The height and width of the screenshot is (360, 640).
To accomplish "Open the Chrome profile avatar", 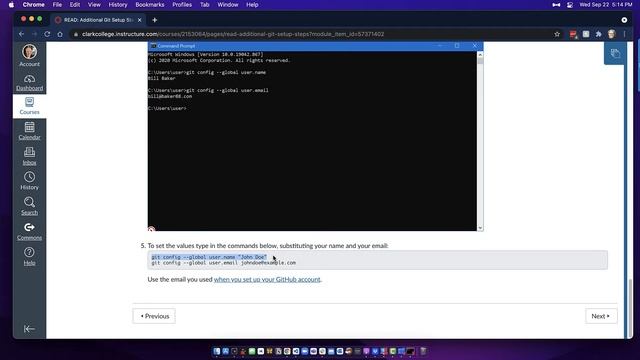I will (x=611, y=34).
